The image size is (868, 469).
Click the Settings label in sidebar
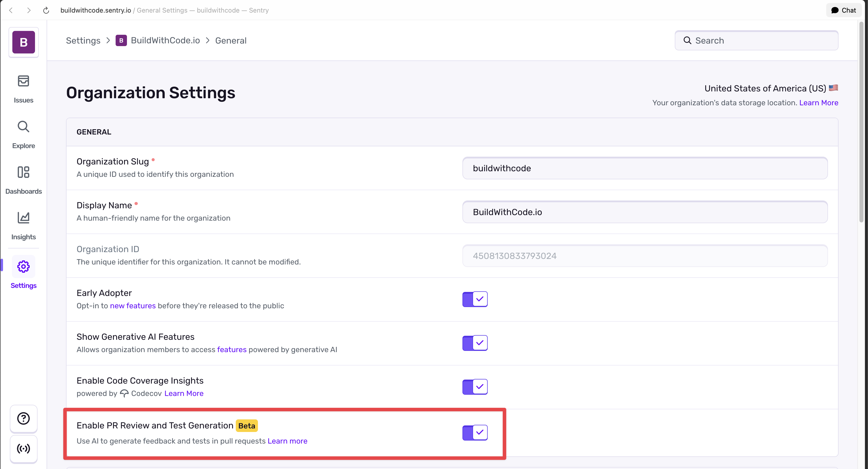(x=24, y=285)
